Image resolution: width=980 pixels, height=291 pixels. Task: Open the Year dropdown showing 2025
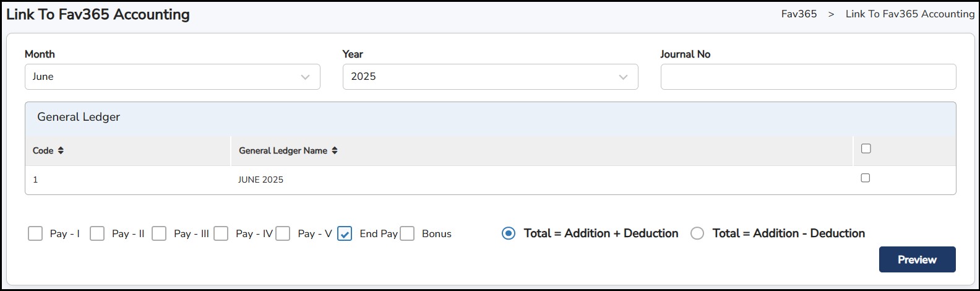point(490,77)
